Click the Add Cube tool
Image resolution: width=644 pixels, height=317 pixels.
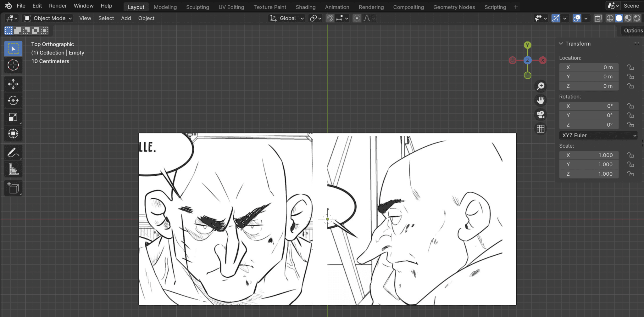click(13, 188)
